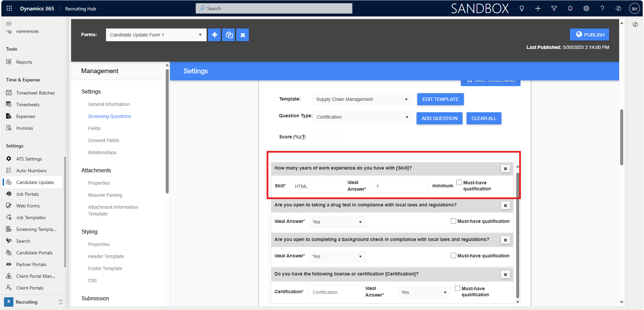
Task: Click the Certification text field
Action: [336, 292]
